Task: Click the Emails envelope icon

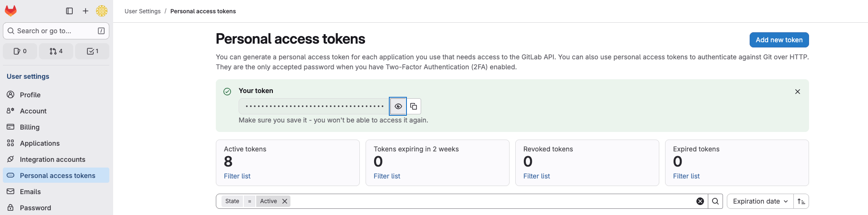Action: (10, 191)
